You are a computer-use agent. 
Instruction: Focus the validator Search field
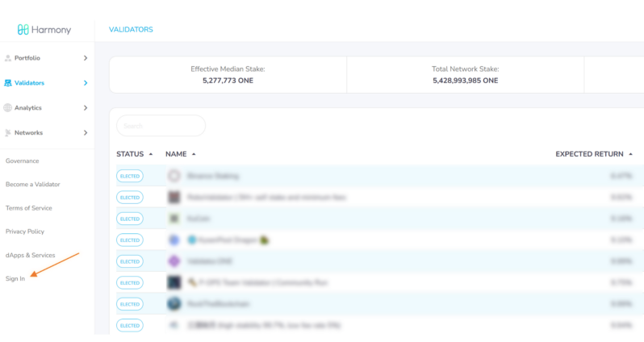point(161,126)
